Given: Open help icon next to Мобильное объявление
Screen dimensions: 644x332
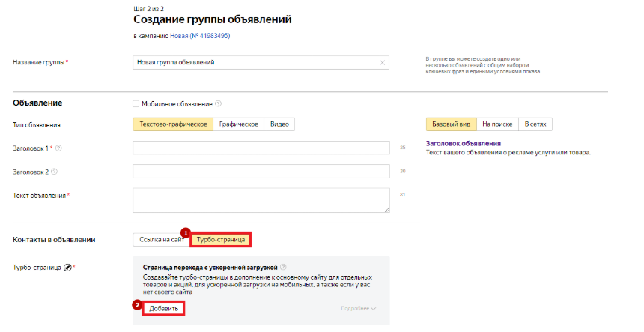Looking at the screenshot, I should tap(219, 104).
